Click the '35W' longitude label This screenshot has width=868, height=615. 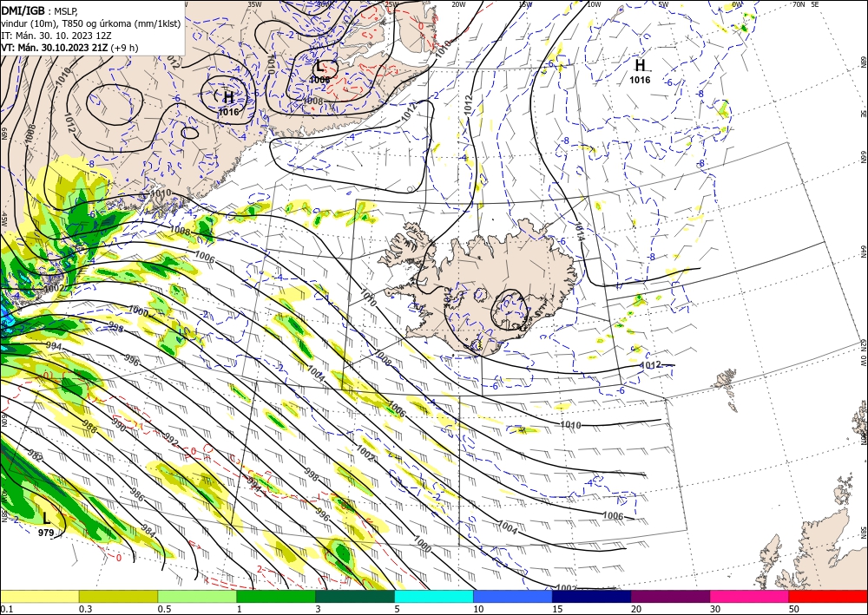254,4
